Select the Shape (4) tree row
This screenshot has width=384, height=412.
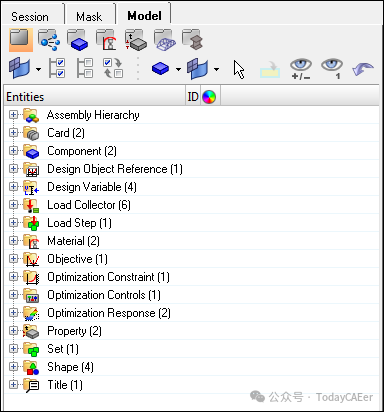pos(192,367)
